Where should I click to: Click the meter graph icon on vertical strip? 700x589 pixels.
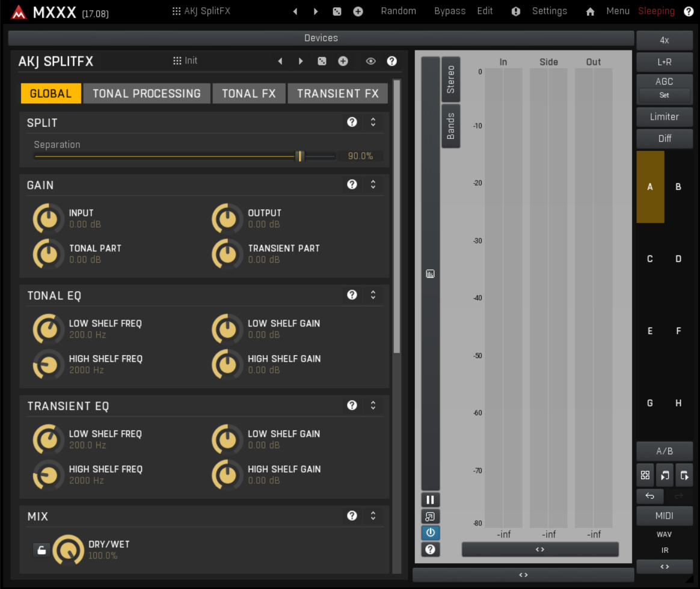[x=430, y=274]
